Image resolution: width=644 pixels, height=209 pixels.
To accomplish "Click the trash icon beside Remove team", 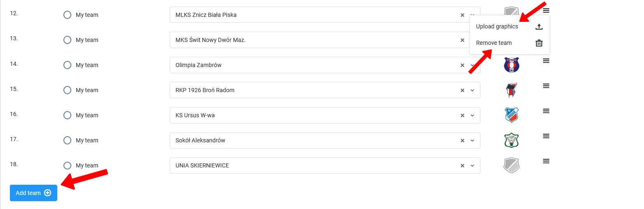I will 539,43.
